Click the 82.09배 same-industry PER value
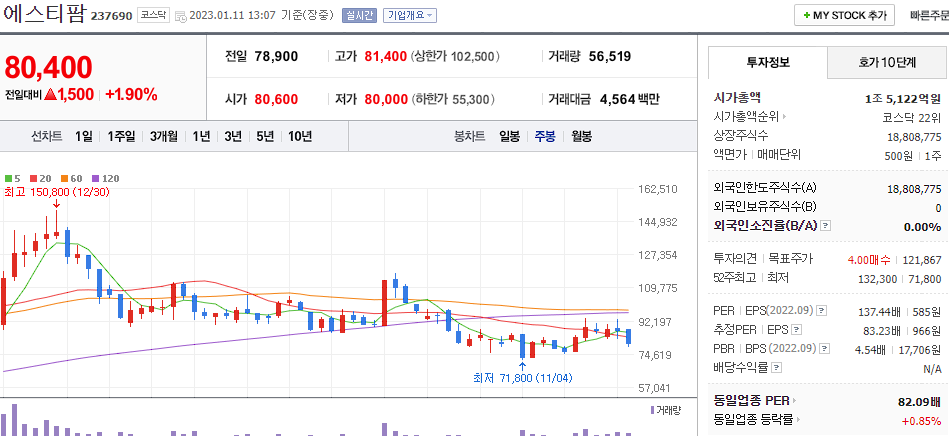 point(920,401)
